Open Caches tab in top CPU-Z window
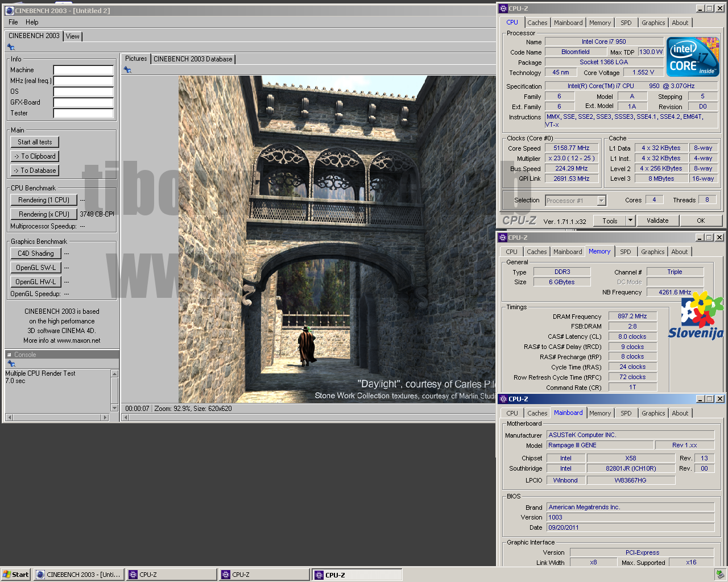728x582 pixels. click(537, 23)
